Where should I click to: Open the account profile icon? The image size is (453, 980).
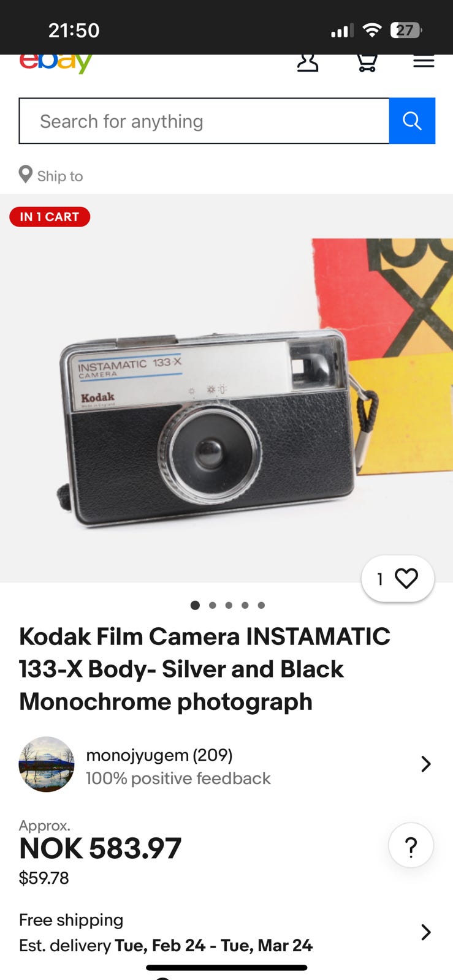coord(308,63)
